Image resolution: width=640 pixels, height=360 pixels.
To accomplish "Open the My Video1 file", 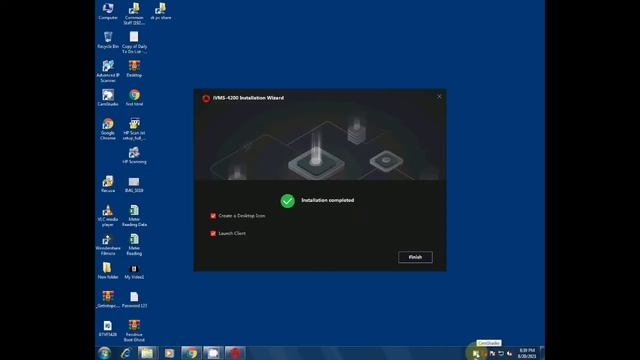I will pos(134,271).
